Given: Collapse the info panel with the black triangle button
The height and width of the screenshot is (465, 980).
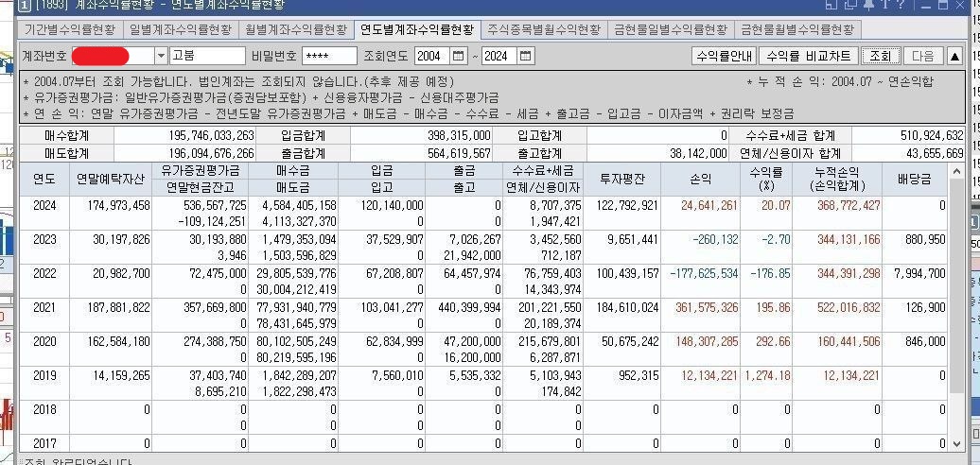Looking at the screenshot, I should [x=954, y=57].
